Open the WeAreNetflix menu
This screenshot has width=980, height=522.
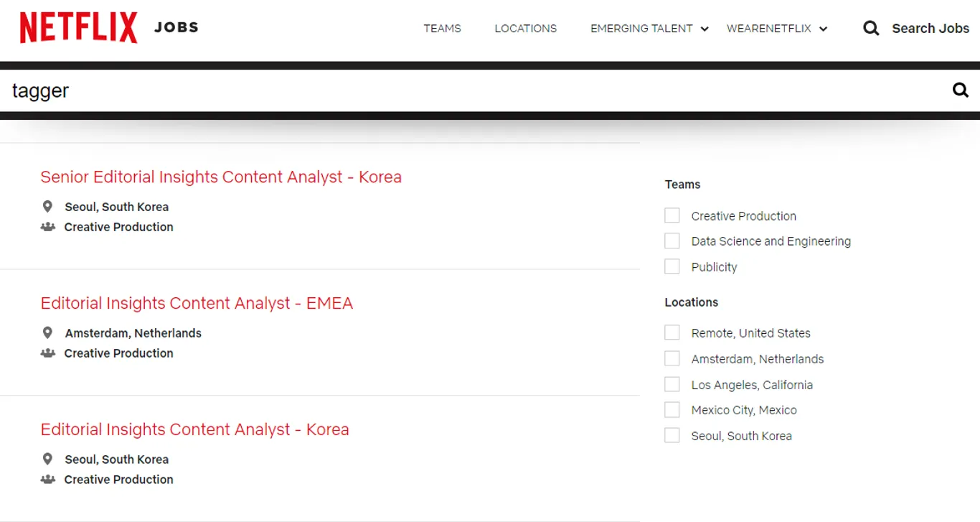click(x=768, y=29)
